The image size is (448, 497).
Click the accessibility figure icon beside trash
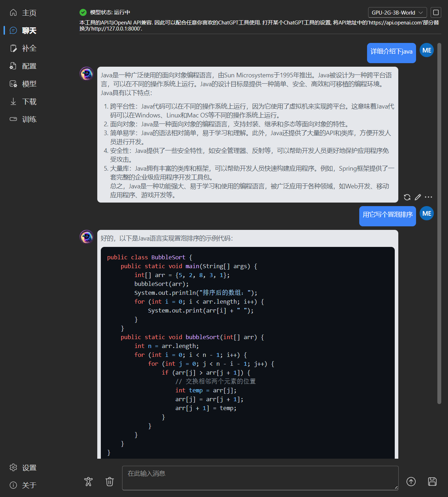[x=88, y=481]
